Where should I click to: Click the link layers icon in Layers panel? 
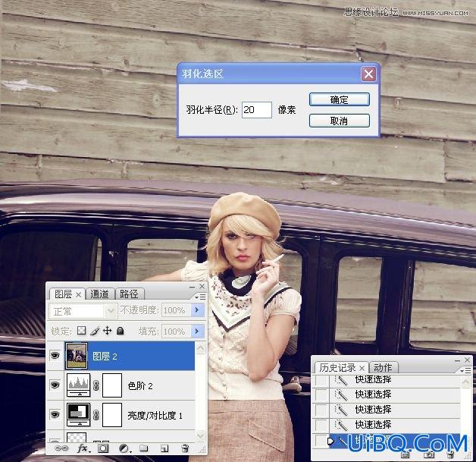coord(61,448)
